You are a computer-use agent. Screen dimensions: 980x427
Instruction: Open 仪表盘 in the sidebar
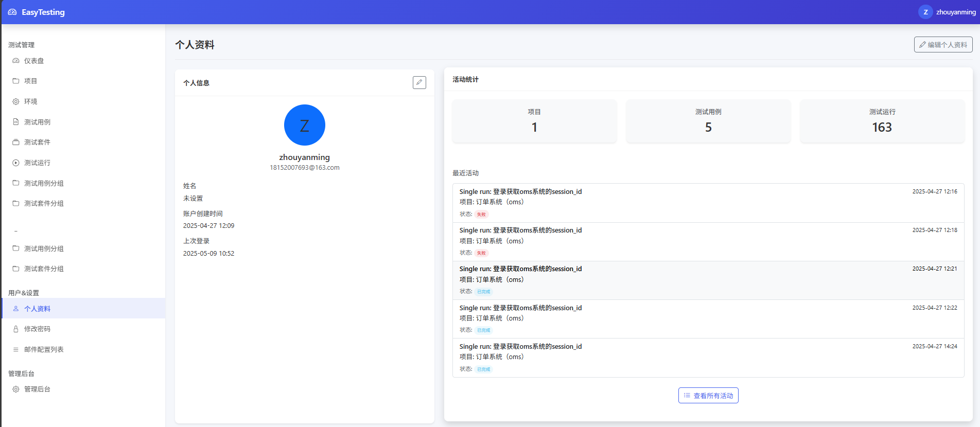(x=83, y=61)
